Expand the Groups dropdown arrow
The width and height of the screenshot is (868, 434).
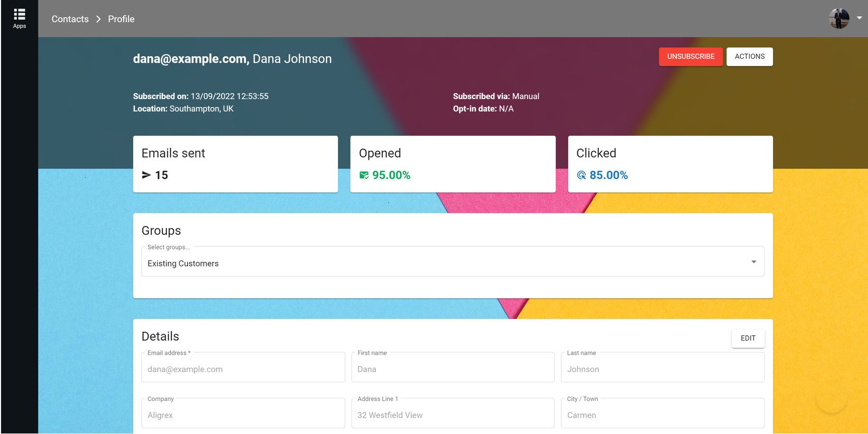[753, 262]
